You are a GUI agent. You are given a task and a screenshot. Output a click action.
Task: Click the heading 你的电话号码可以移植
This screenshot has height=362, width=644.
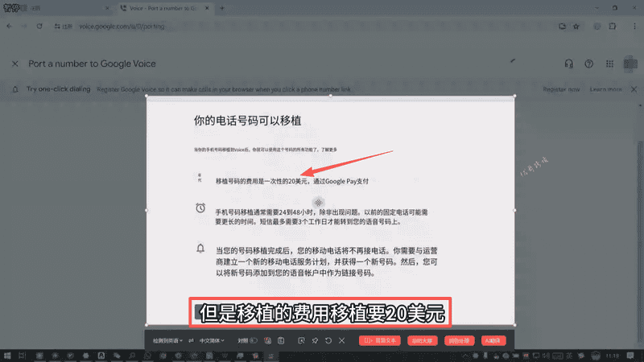pos(248,121)
